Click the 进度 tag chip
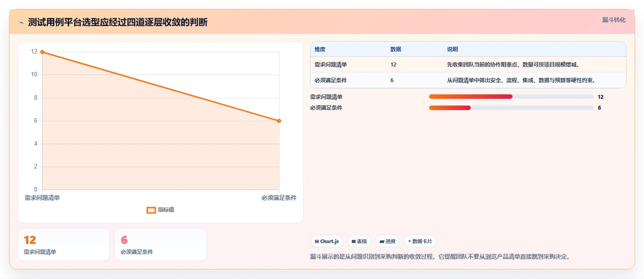The width and height of the screenshot is (644, 279). coord(387,241)
